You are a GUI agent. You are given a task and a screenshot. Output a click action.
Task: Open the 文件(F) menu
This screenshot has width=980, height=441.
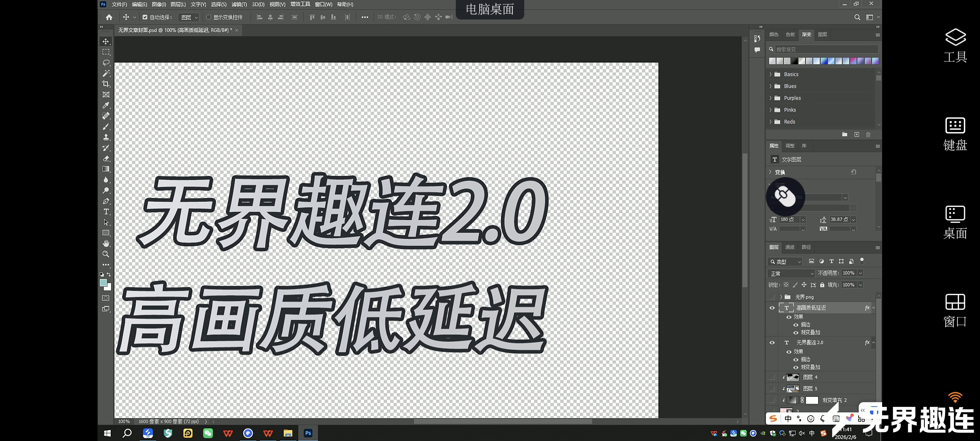(119, 4)
